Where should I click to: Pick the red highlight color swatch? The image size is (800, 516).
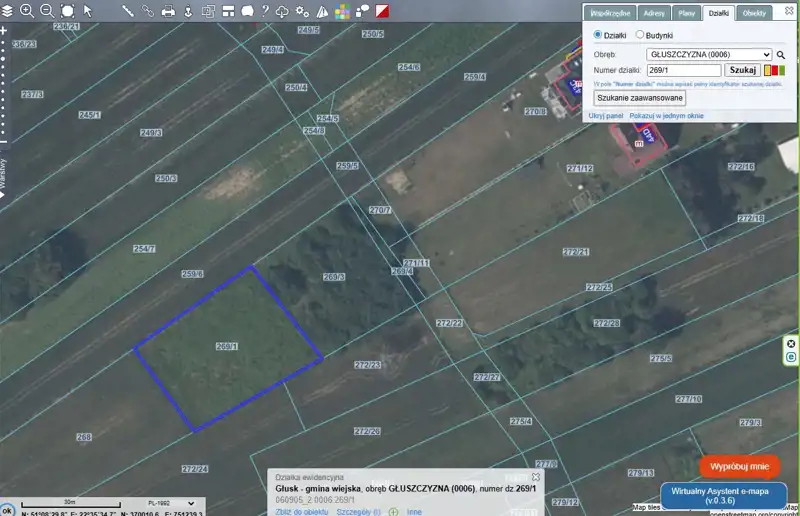pyautogui.click(x=775, y=71)
